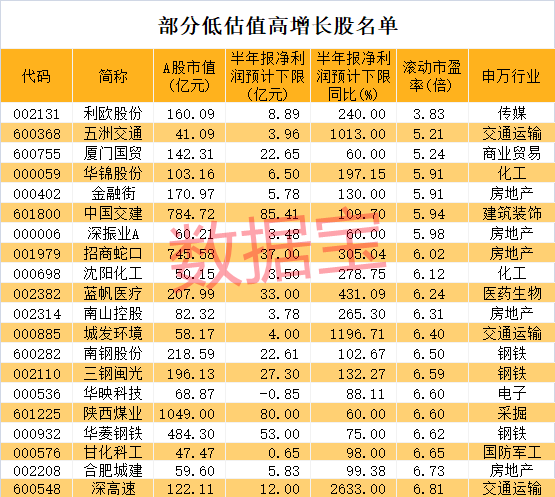This screenshot has width=555, height=497.
Task: Click the 1196.71 growth value
Action: [x=357, y=334]
